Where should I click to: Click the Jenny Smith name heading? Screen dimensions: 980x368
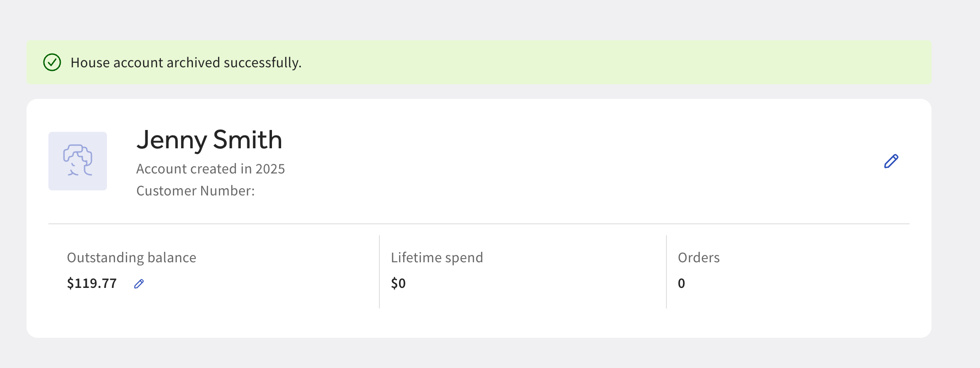pos(209,140)
